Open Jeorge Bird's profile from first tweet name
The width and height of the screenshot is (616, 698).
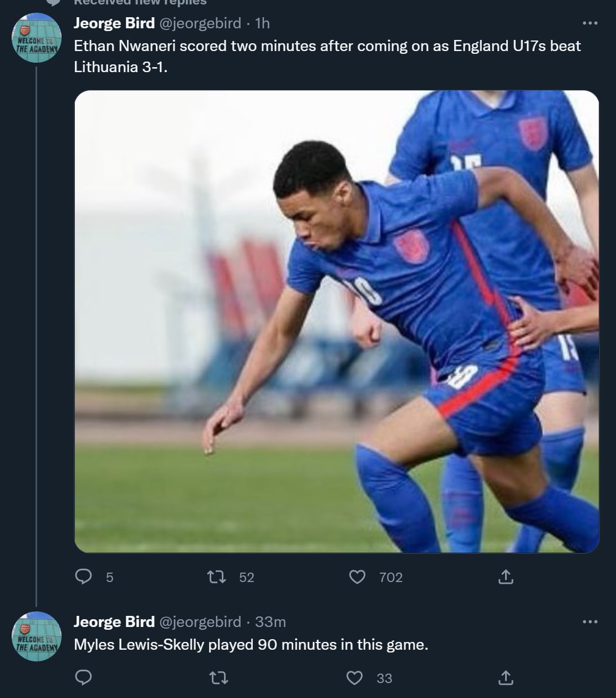(x=114, y=23)
